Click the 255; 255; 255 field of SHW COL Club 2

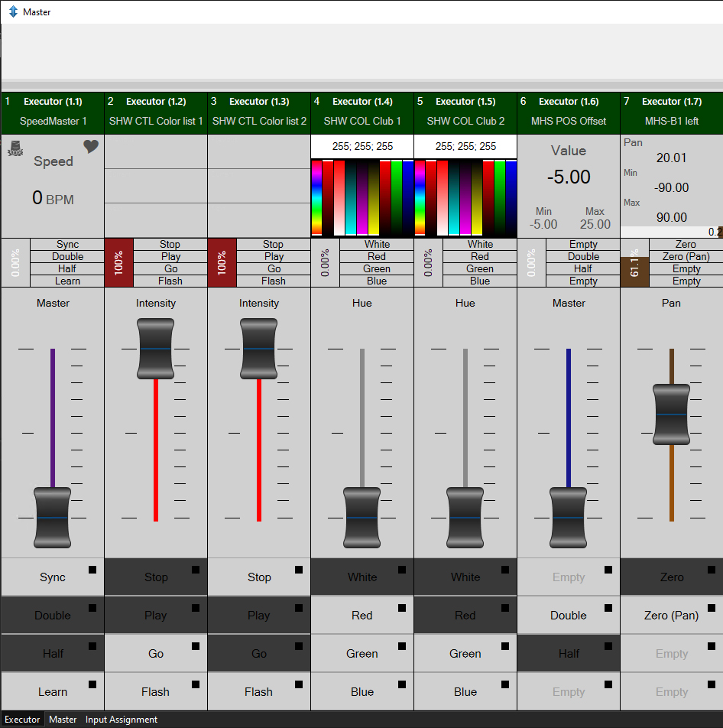click(465, 146)
